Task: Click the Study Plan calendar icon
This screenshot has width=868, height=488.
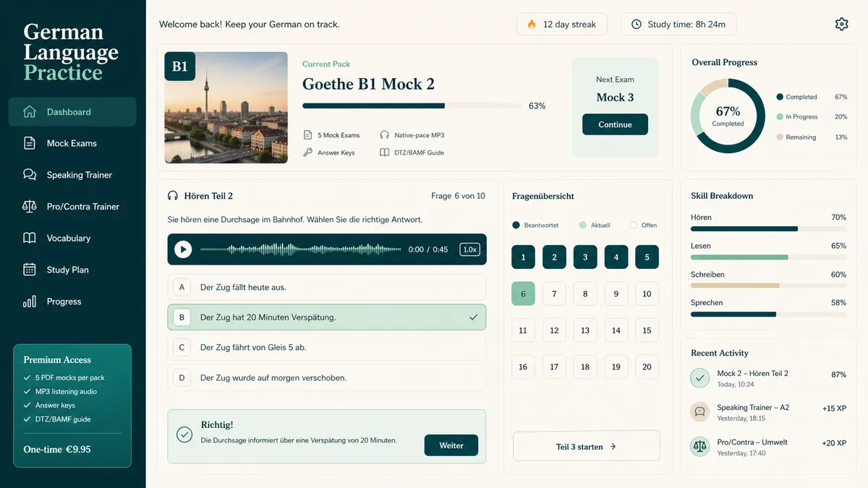Action: (30, 270)
